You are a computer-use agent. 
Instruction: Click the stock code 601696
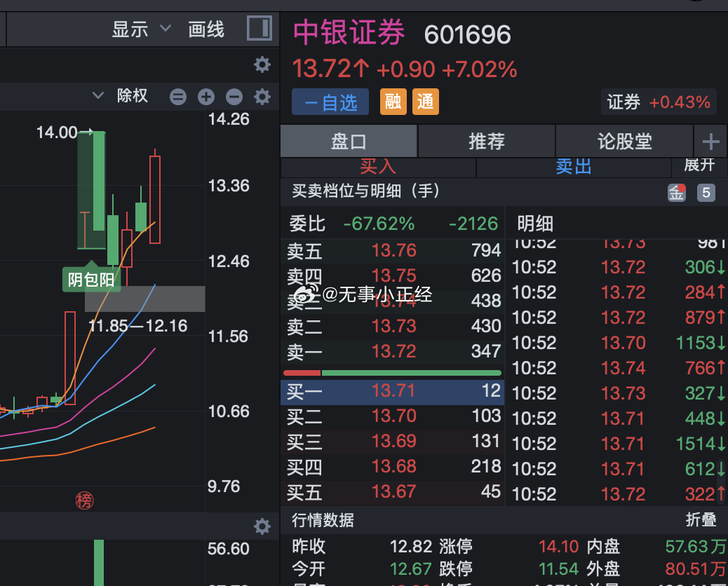[x=468, y=35]
